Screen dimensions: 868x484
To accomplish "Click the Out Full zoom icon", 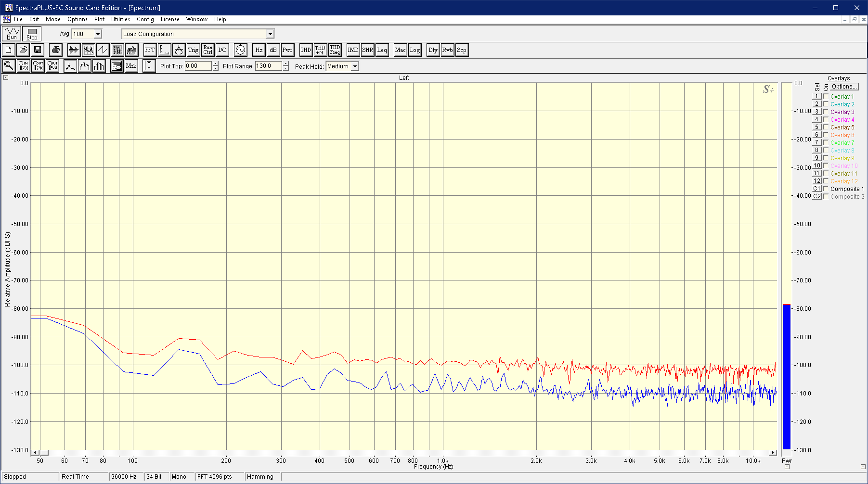I will 52,66.
